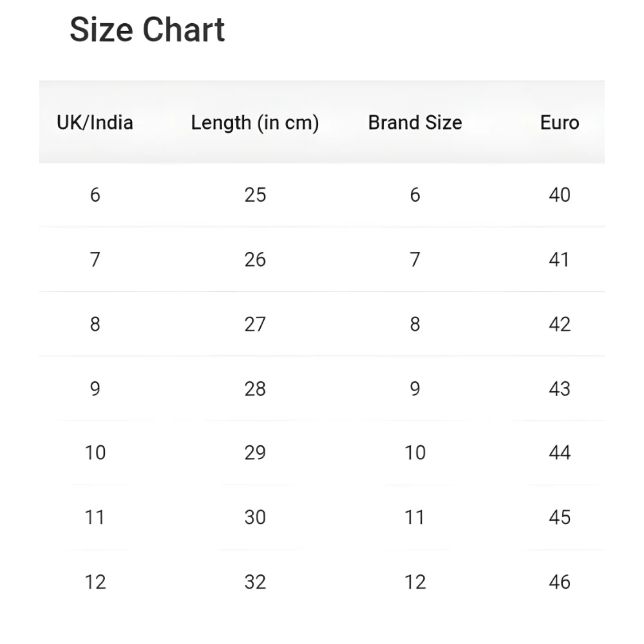
Task: Select the UK/India column header
Action: click(95, 122)
